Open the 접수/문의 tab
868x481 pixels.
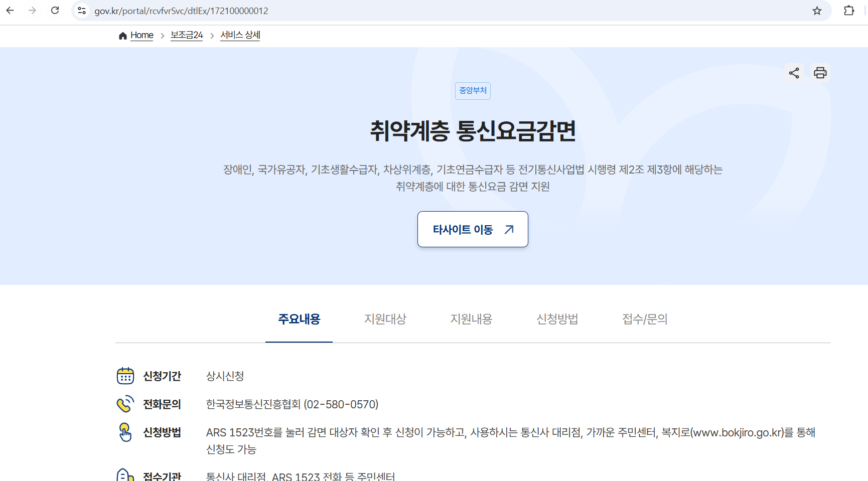click(x=644, y=319)
